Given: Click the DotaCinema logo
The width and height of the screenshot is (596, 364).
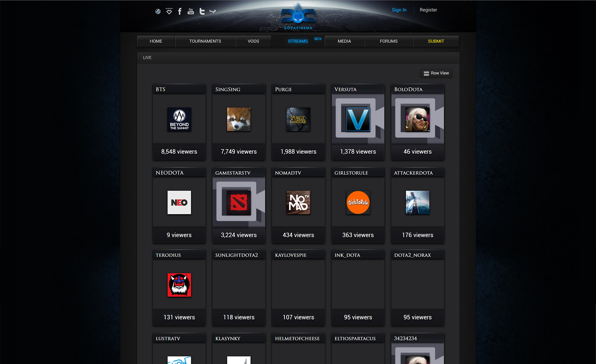Looking at the screenshot, I should pyautogui.click(x=298, y=17).
